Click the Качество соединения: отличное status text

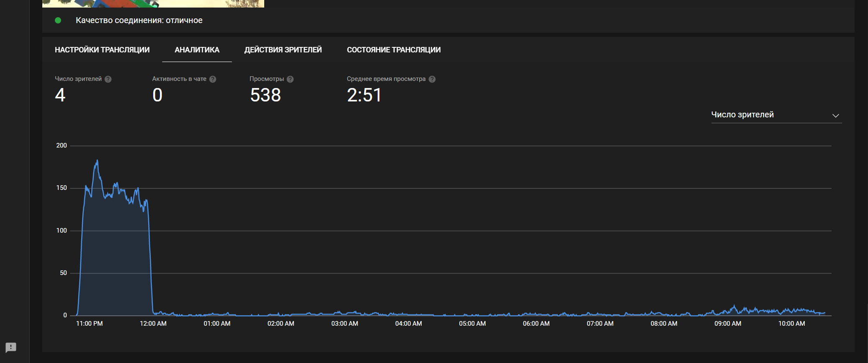(x=139, y=21)
